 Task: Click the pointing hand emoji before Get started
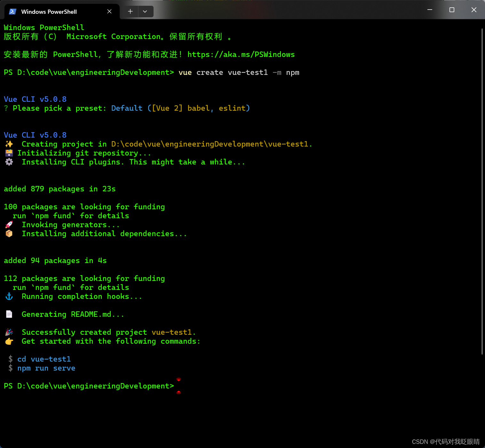click(9, 341)
